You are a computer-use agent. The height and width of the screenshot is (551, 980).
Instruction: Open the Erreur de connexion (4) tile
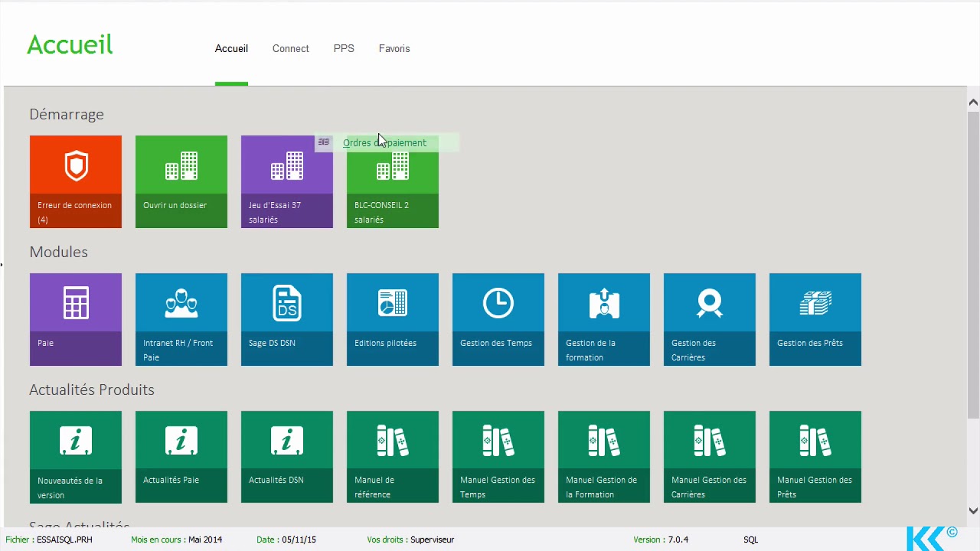76,181
